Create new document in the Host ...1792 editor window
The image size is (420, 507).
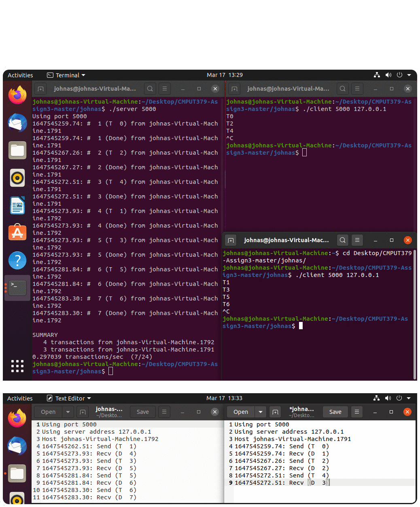pyautogui.click(x=83, y=412)
